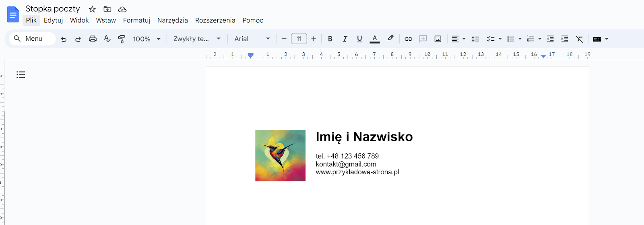644x225 pixels.
Task: Click the Imię i Nazwisko heading
Action: click(x=364, y=137)
